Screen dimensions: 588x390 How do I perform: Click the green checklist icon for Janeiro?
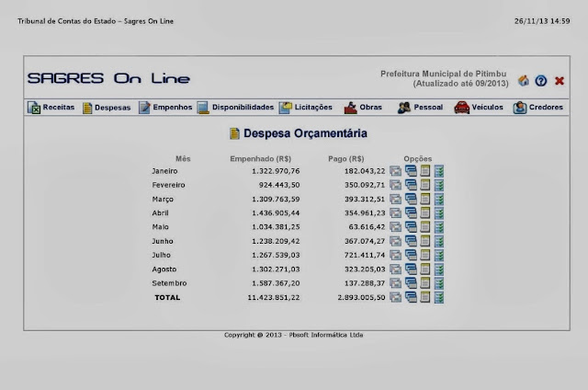(439, 171)
